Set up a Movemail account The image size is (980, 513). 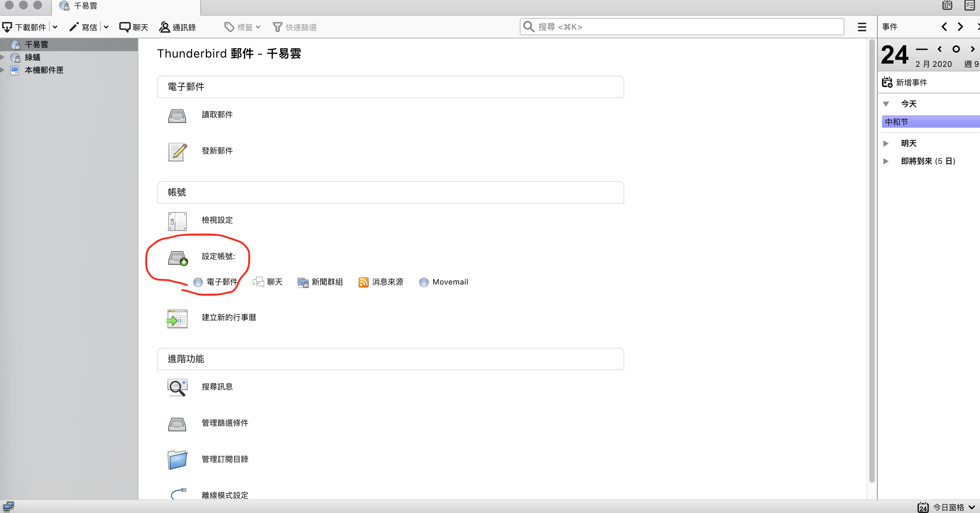click(443, 282)
